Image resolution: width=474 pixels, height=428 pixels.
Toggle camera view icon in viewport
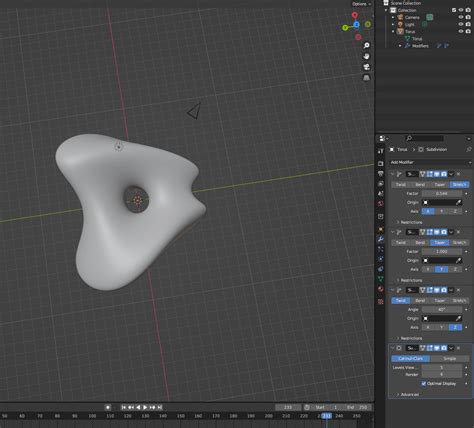coord(366,67)
